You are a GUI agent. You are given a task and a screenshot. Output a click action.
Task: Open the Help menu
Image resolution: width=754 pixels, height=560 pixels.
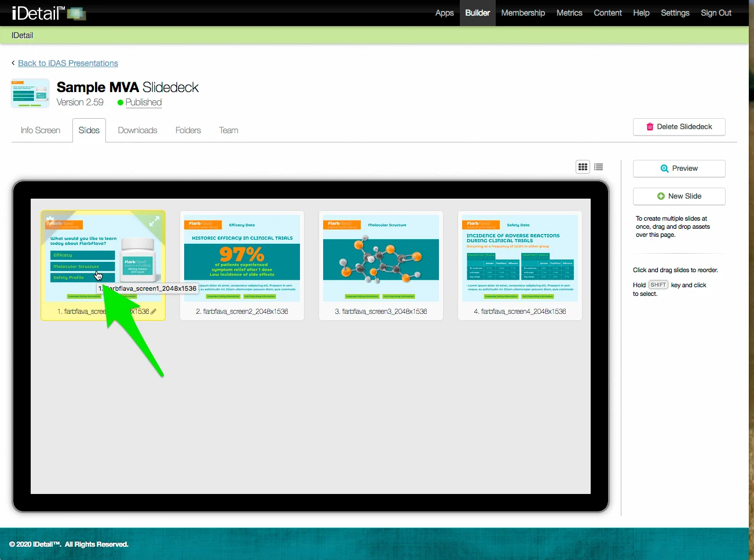point(641,13)
